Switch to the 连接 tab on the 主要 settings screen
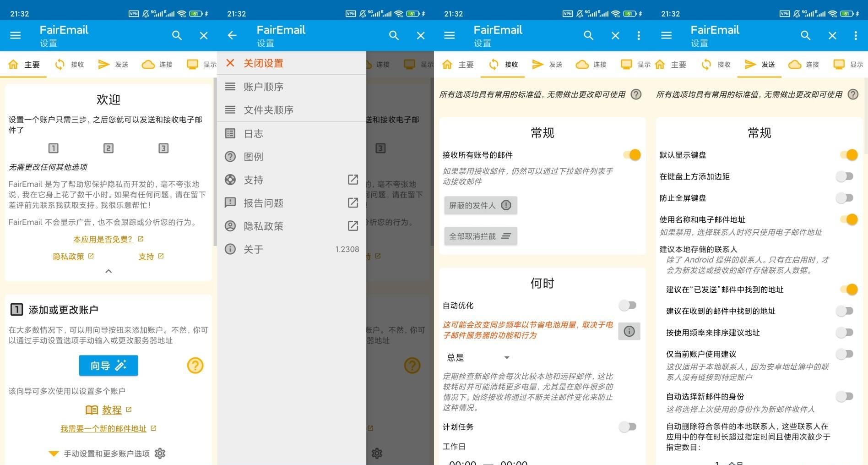Image resolution: width=868 pixels, height=465 pixels. 157,65
